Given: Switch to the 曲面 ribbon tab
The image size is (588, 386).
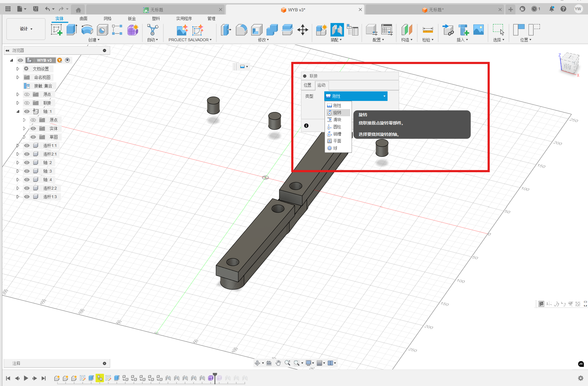Looking at the screenshot, I should point(83,18).
